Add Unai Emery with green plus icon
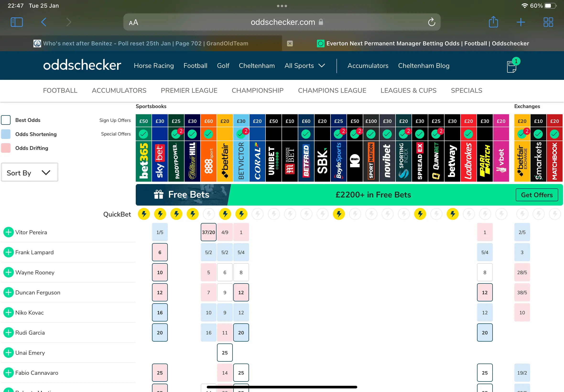The height and width of the screenshot is (392, 564). 9,353
